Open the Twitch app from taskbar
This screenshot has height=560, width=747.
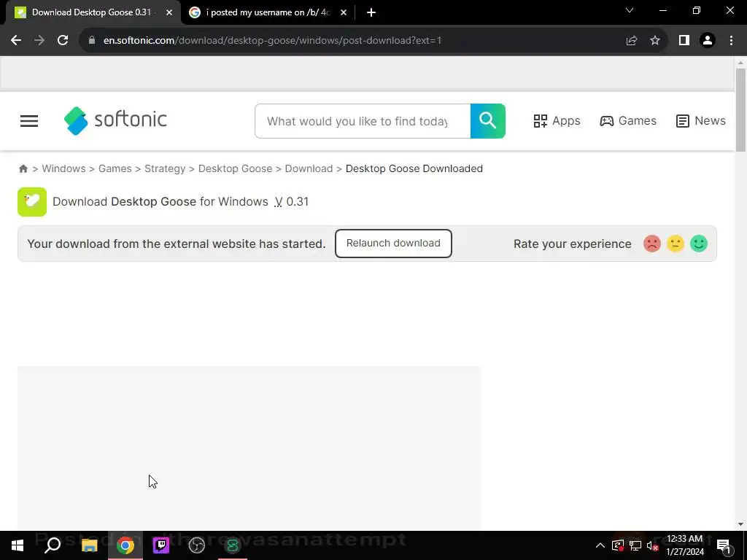(x=161, y=545)
